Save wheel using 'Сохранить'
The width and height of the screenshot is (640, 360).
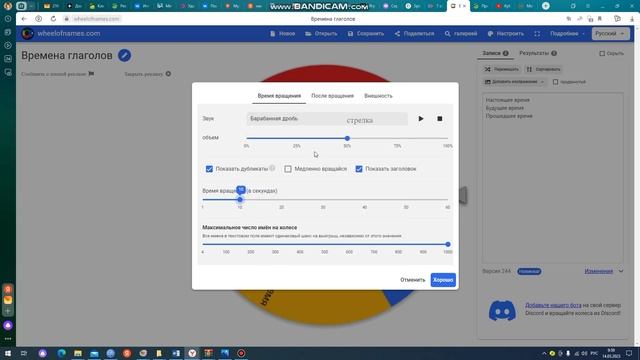pyautogui.click(x=366, y=33)
